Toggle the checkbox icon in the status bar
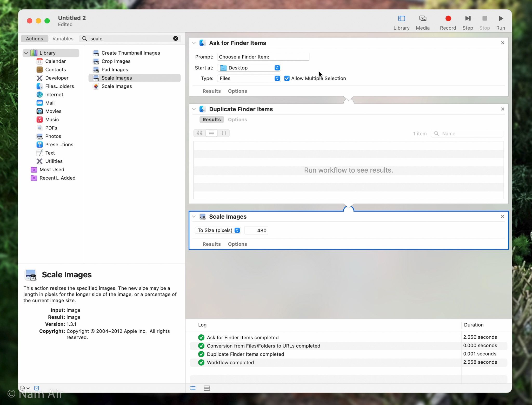This screenshot has height=405, width=532. (37, 388)
